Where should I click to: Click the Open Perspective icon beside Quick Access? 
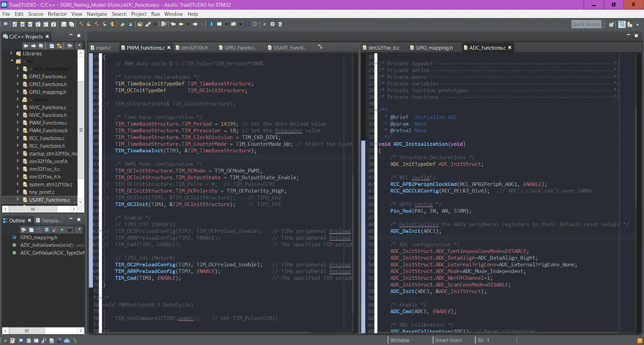(x=611, y=25)
